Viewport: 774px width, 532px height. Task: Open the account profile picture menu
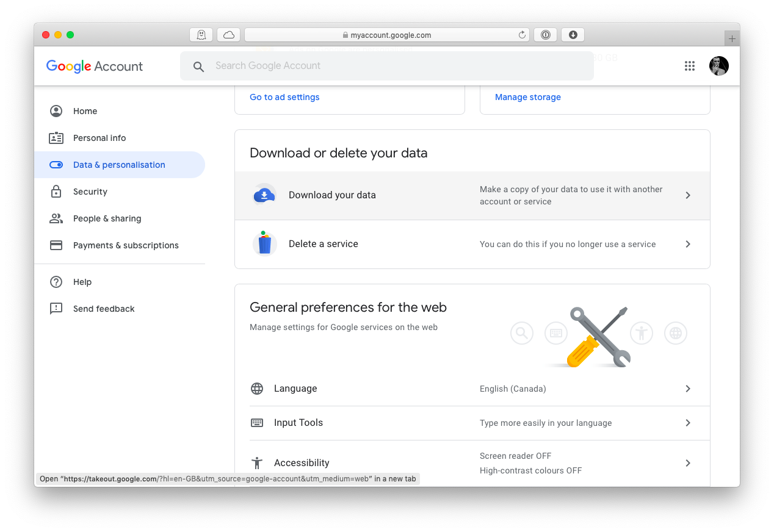[x=719, y=66]
